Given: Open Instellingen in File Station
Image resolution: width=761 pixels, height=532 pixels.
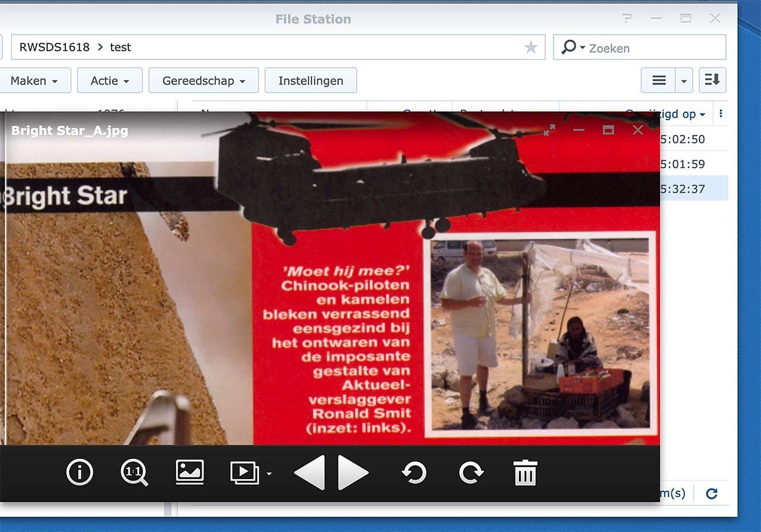Looking at the screenshot, I should tap(311, 80).
